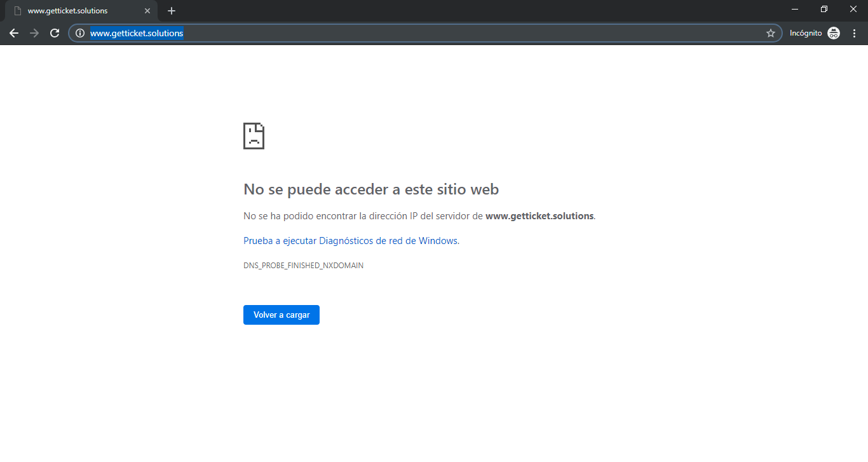Click the Incógnito mode icon
868x462 pixels.
[x=834, y=33]
